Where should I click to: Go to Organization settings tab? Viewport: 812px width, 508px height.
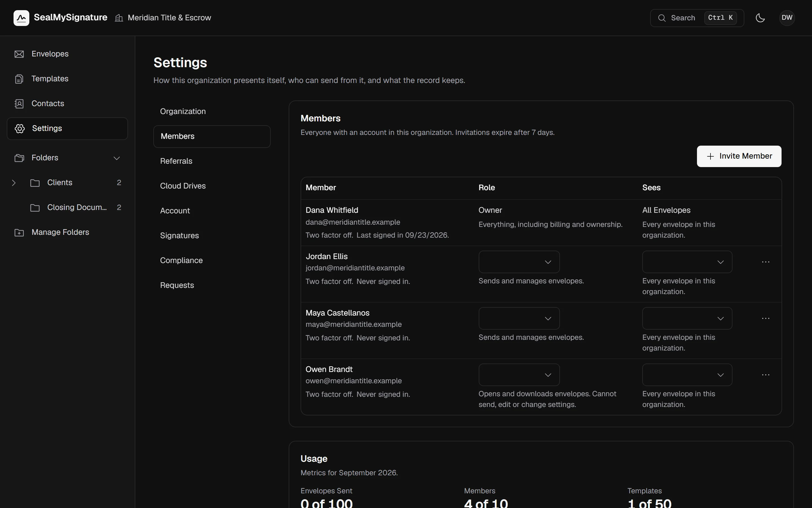click(212, 111)
